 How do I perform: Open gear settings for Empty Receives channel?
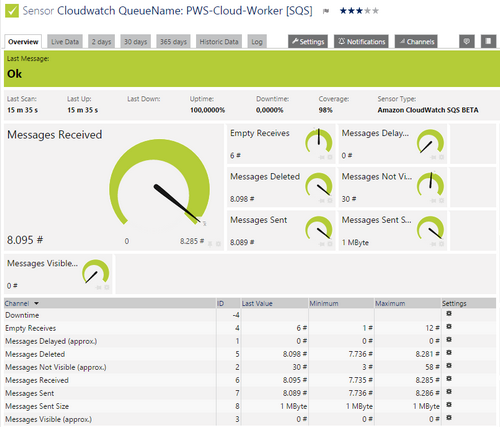click(449, 327)
